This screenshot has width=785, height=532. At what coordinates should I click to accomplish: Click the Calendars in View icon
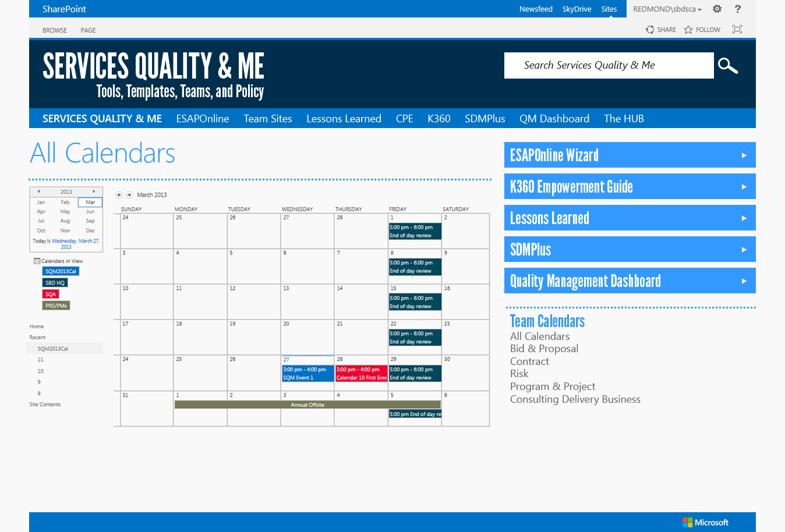pos(37,261)
